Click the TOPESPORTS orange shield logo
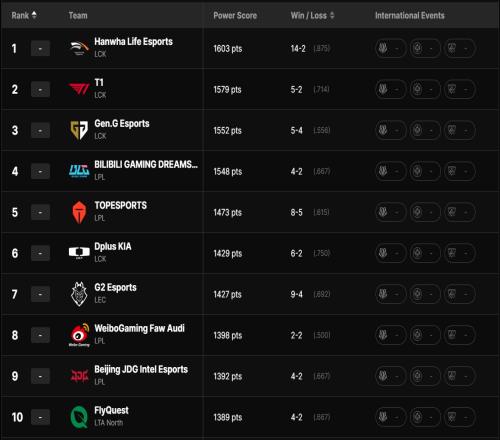500x440 pixels. [x=79, y=212]
